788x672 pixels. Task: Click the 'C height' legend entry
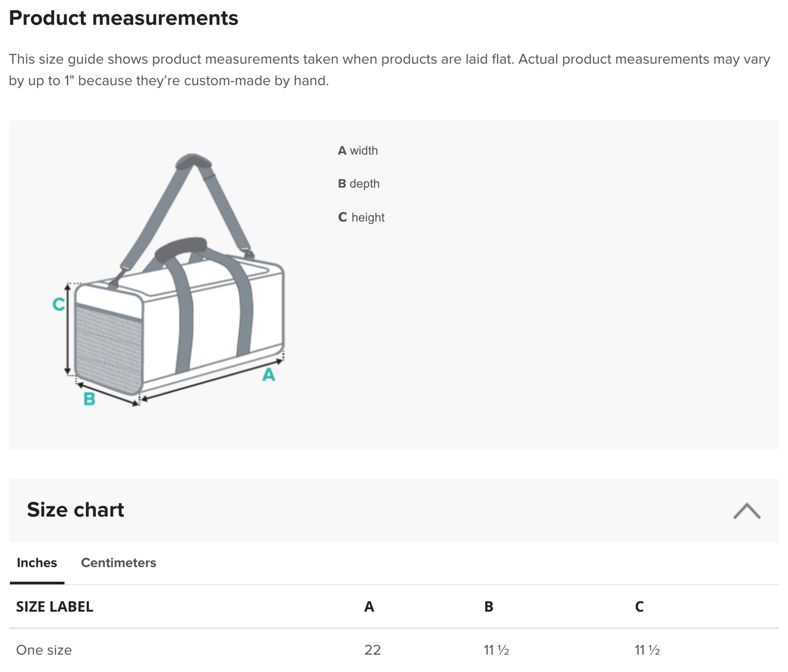[361, 217]
